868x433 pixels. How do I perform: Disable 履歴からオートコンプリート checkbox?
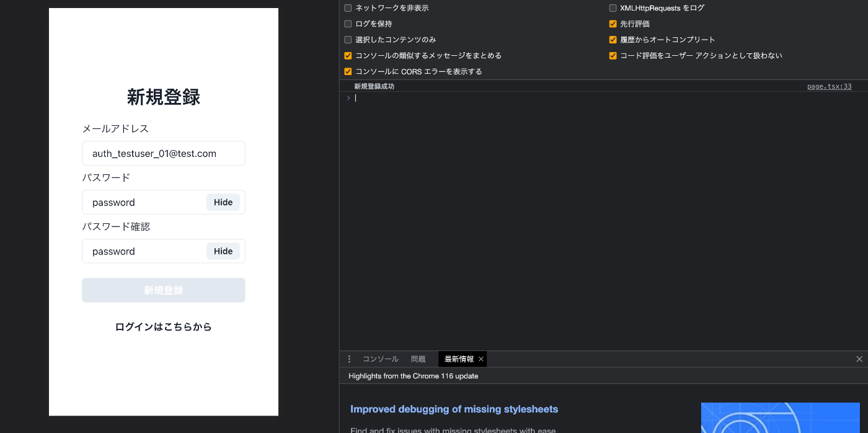click(x=613, y=40)
